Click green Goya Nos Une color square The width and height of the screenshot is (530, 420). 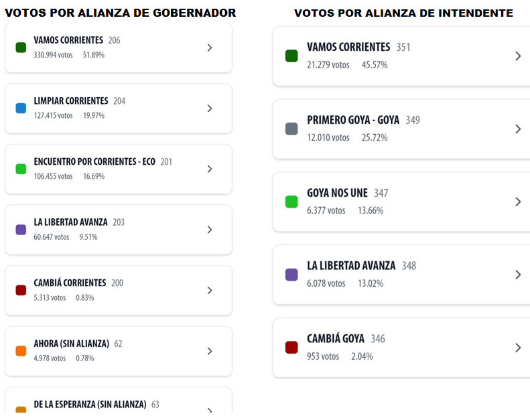pyautogui.click(x=291, y=202)
